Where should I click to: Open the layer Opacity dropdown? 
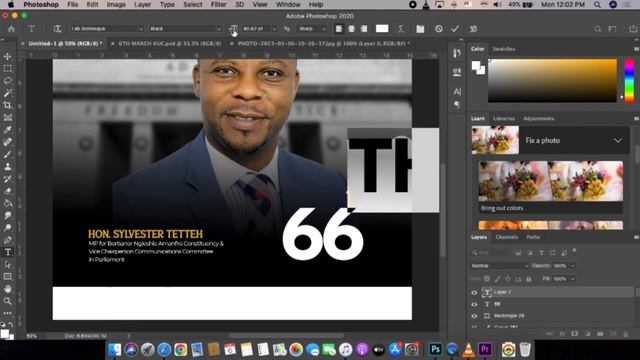click(573, 266)
